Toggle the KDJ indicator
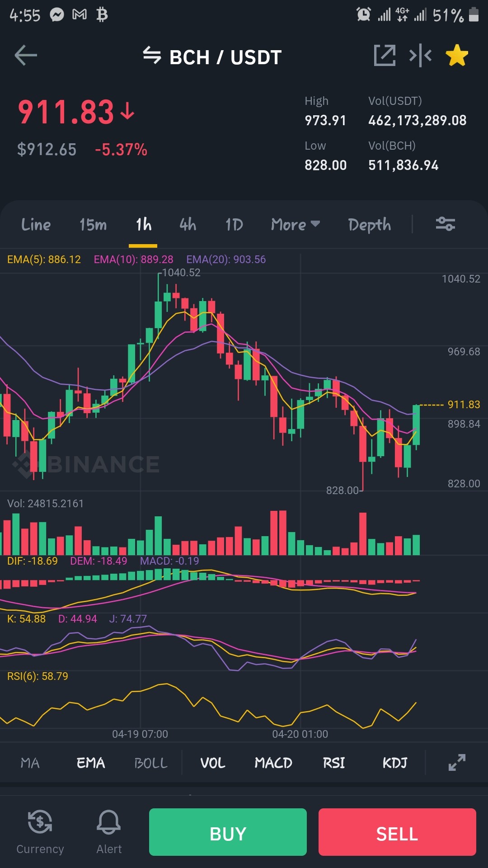488x868 pixels. pos(395,763)
